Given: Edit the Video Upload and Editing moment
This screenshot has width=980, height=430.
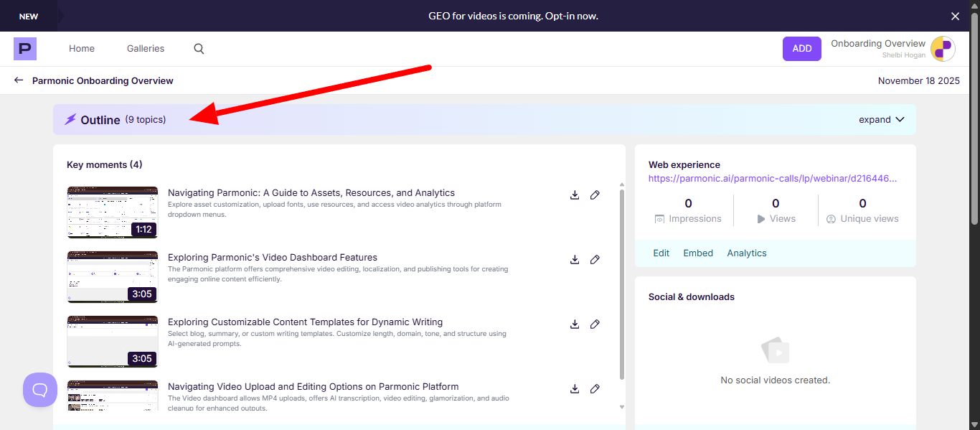Looking at the screenshot, I should [595, 388].
